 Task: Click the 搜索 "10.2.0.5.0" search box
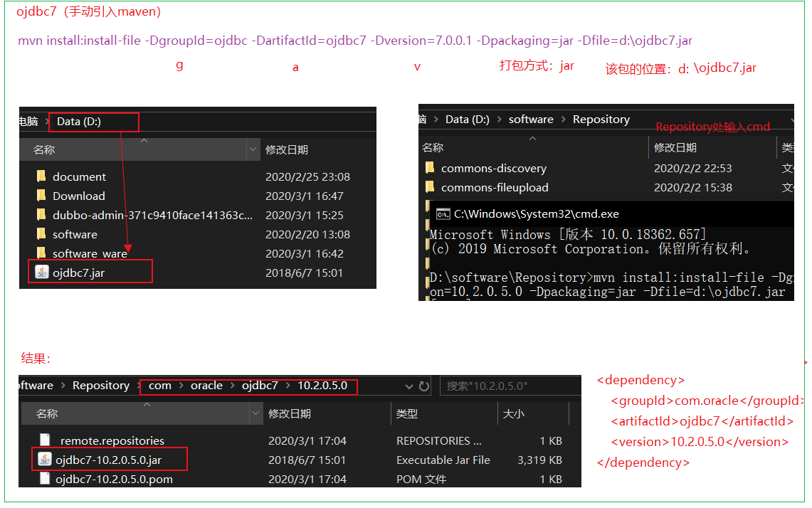coord(509,386)
